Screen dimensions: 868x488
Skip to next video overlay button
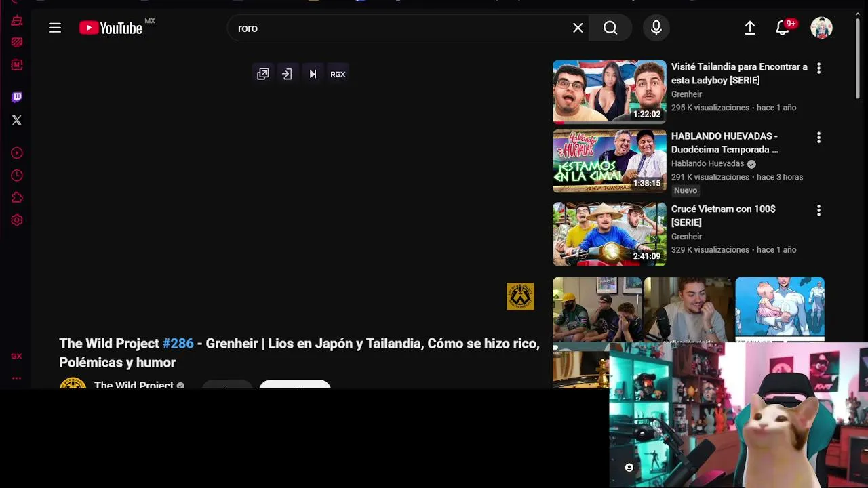tap(313, 74)
